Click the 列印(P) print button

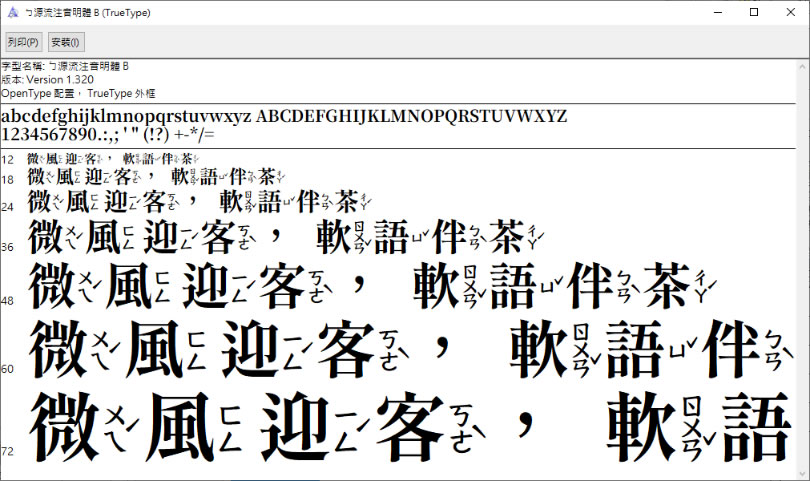pyautogui.click(x=23, y=42)
